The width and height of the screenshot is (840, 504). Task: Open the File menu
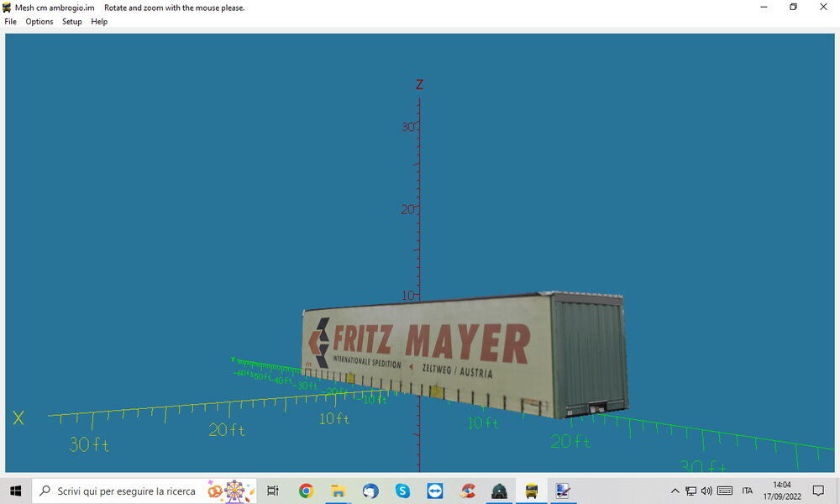10,22
